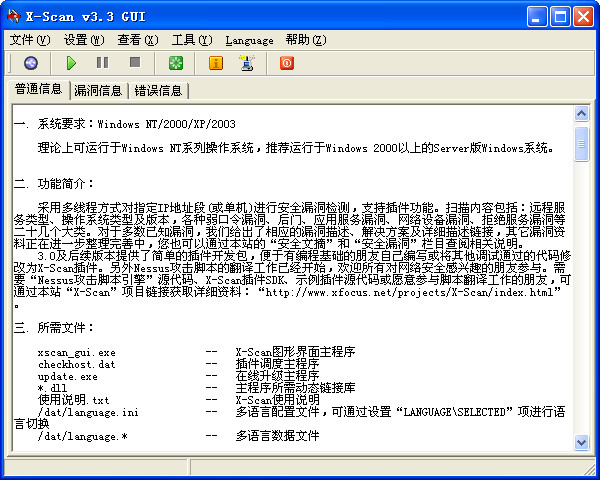
Task: Click the checkhost.dat file line
Action: point(77,364)
